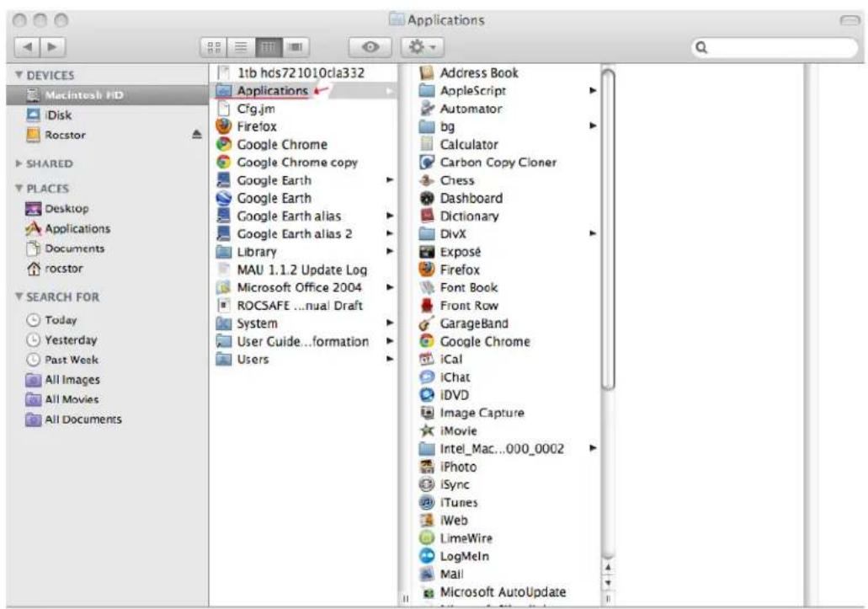
Task: Click the search field
Action: pyautogui.click(x=774, y=48)
